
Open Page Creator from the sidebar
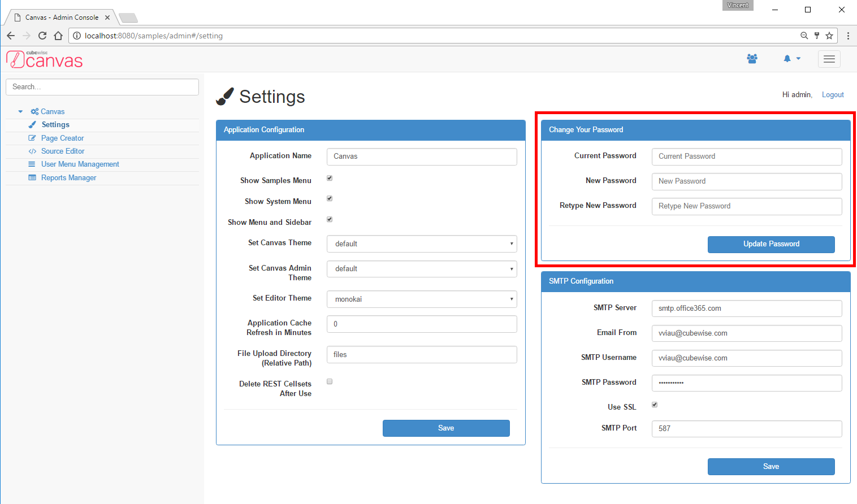[x=62, y=138]
